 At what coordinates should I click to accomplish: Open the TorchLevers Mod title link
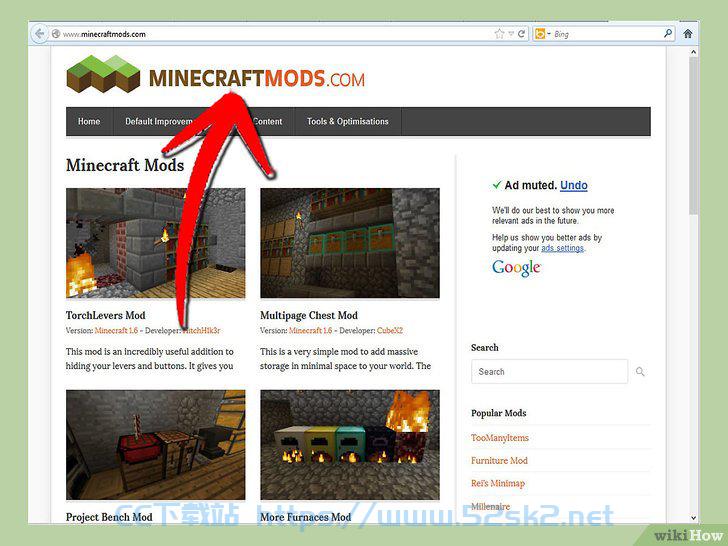(x=105, y=316)
